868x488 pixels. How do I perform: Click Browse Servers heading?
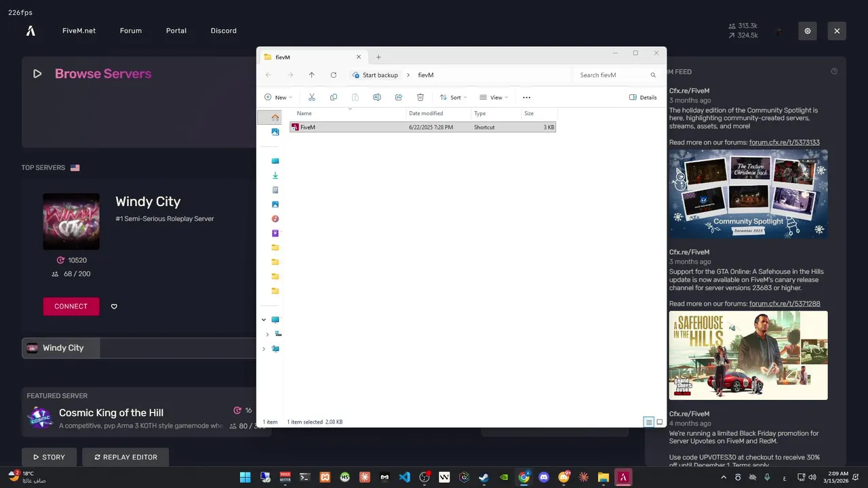103,74
